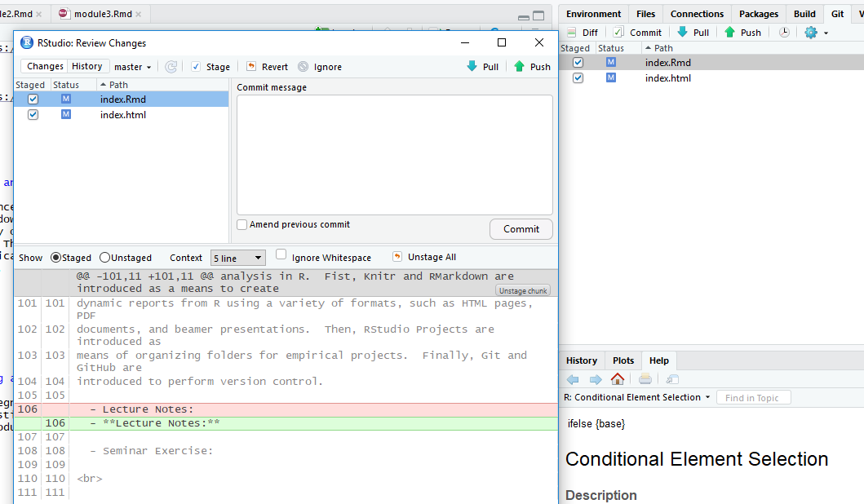Open the Connections tab
The width and height of the screenshot is (864, 504).
[697, 14]
